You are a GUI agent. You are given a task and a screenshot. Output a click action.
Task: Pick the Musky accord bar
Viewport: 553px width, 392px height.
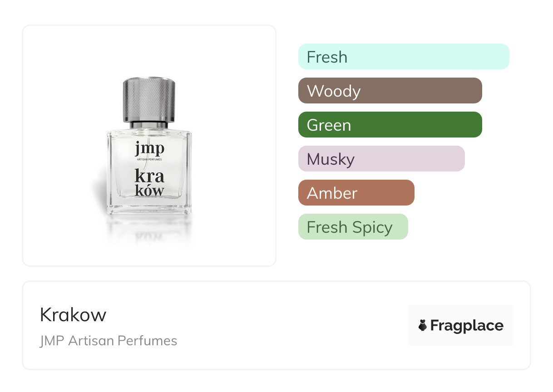381,159
